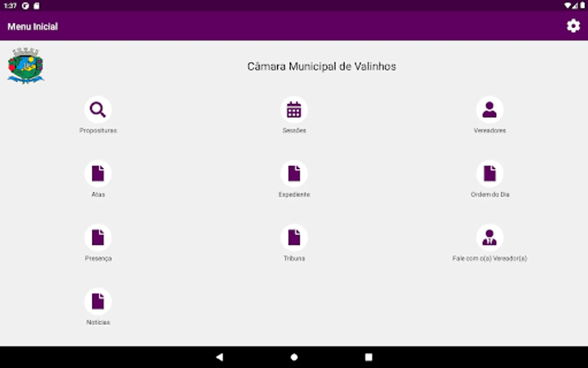Screen dimensions: 588x368
Task: Open the Atas document icon
Action: point(98,173)
